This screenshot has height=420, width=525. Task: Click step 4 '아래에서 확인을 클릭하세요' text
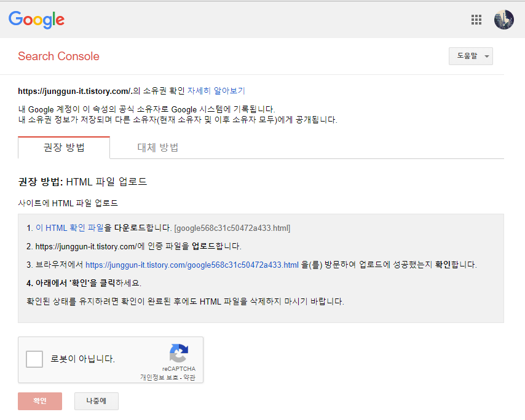pos(84,283)
